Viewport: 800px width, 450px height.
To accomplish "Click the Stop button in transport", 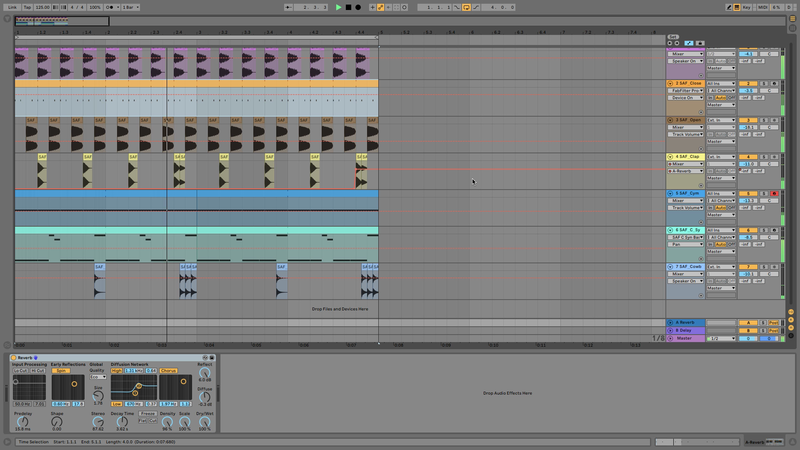I will (x=348, y=7).
